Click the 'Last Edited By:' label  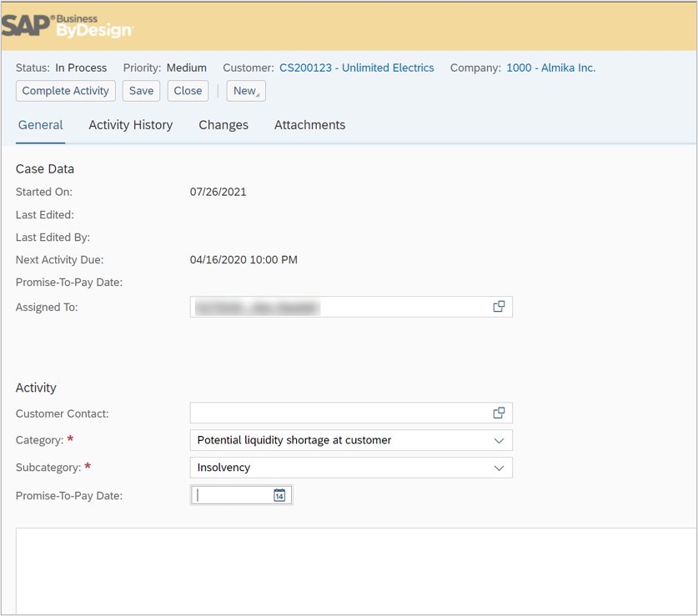(x=53, y=238)
